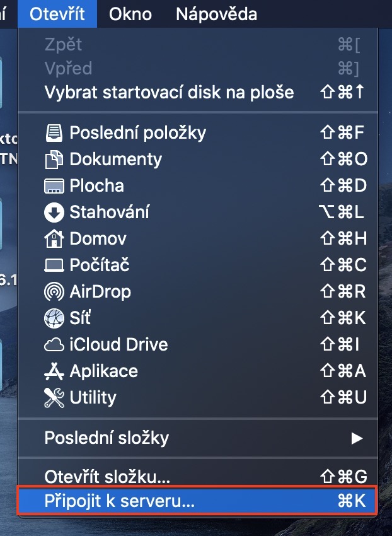Open Stahování via the downloads icon
The image size is (392, 536).
[54, 213]
